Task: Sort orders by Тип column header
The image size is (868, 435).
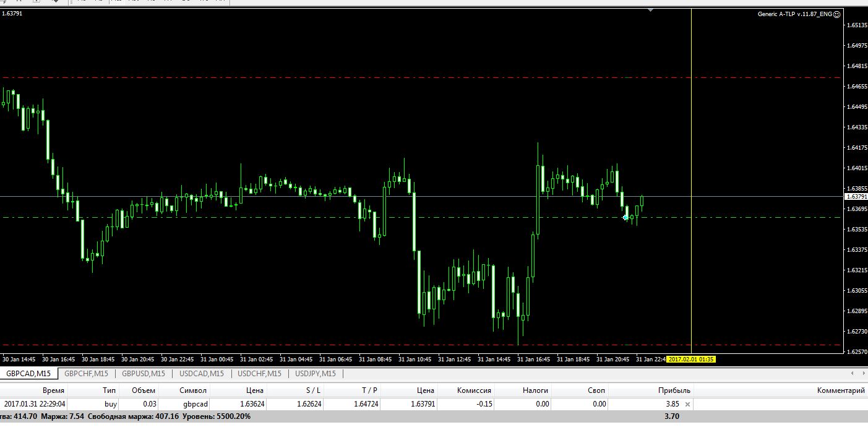Action: [110, 390]
